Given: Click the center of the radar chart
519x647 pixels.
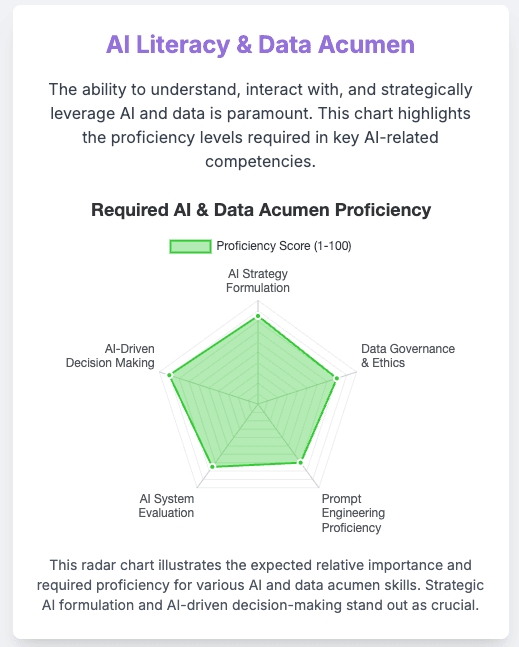Looking at the screenshot, I should coord(258,404).
